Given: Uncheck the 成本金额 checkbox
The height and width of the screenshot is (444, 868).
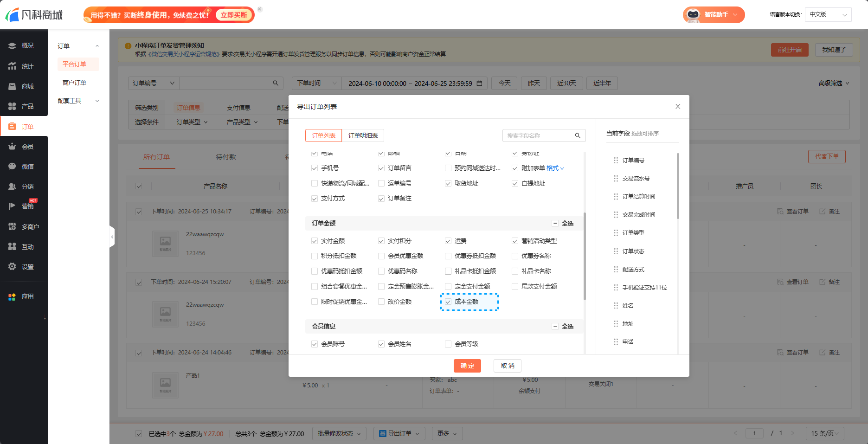Looking at the screenshot, I should [448, 302].
